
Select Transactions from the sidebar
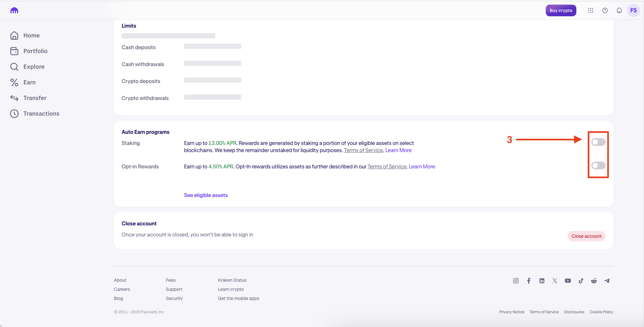tap(41, 113)
